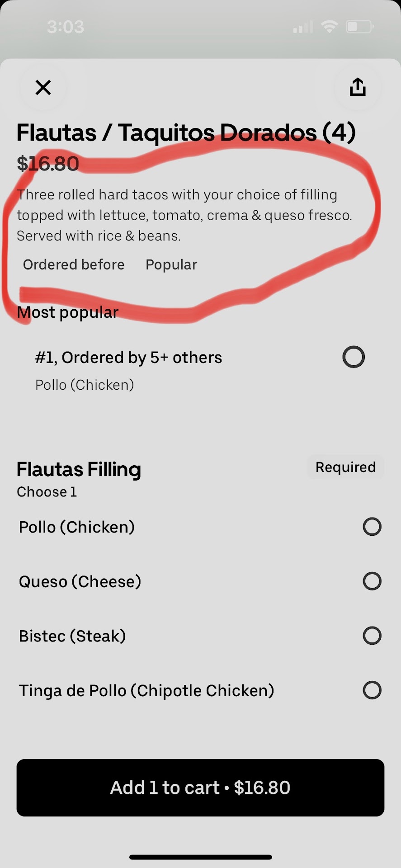The width and height of the screenshot is (401, 868).
Task: Tap the Most popular section heading
Action: coord(68,312)
